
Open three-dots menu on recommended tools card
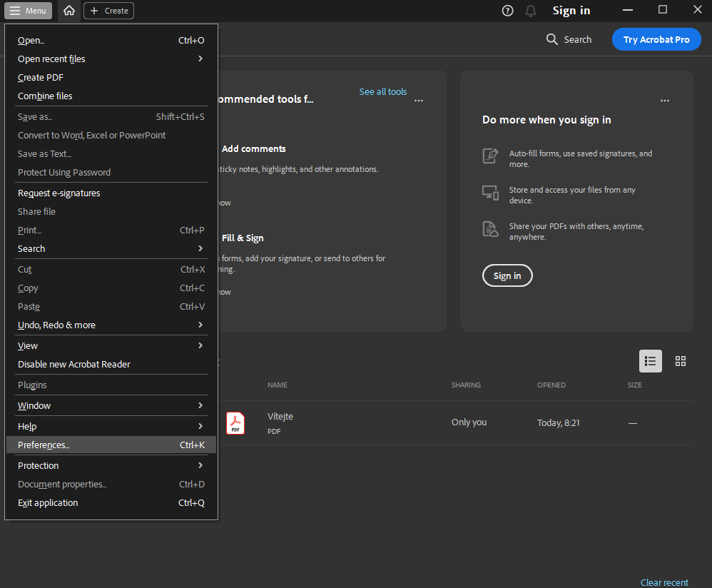[x=419, y=101]
